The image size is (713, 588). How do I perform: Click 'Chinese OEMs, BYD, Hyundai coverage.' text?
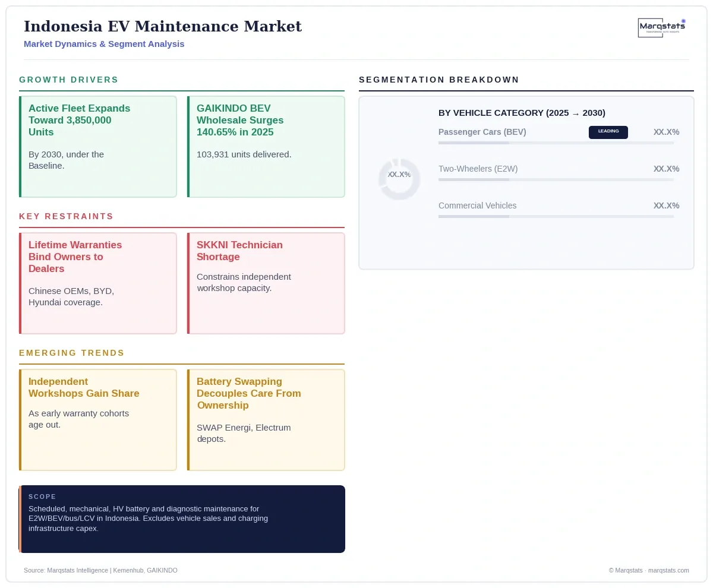[x=71, y=296]
